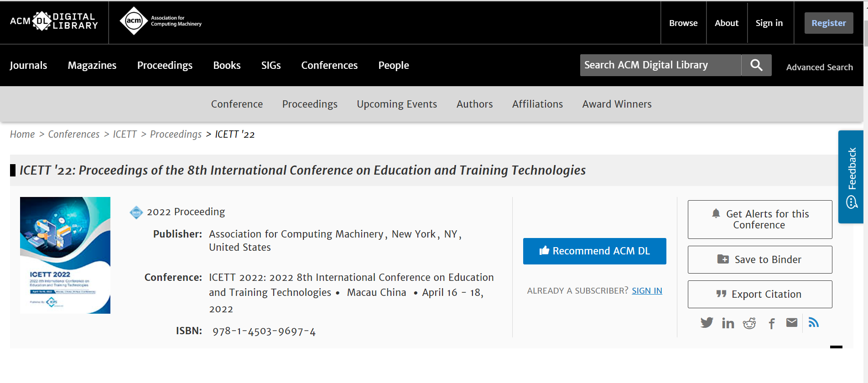Click the ICETT 2022 cover thumbnail
Viewport: 868px width, 383px height.
click(x=65, y=255)
